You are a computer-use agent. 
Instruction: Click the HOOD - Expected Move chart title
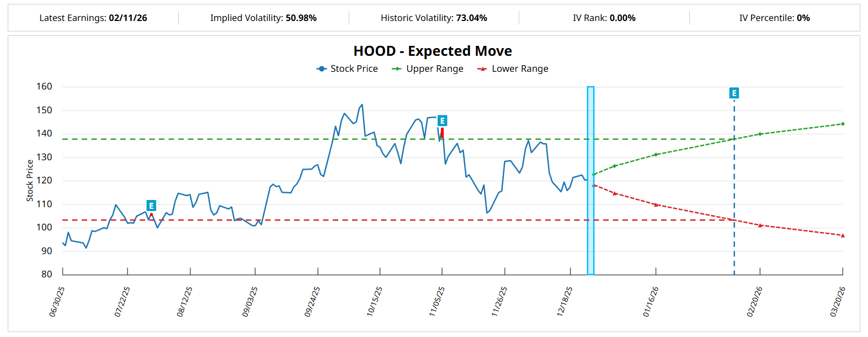pos(433,51)
